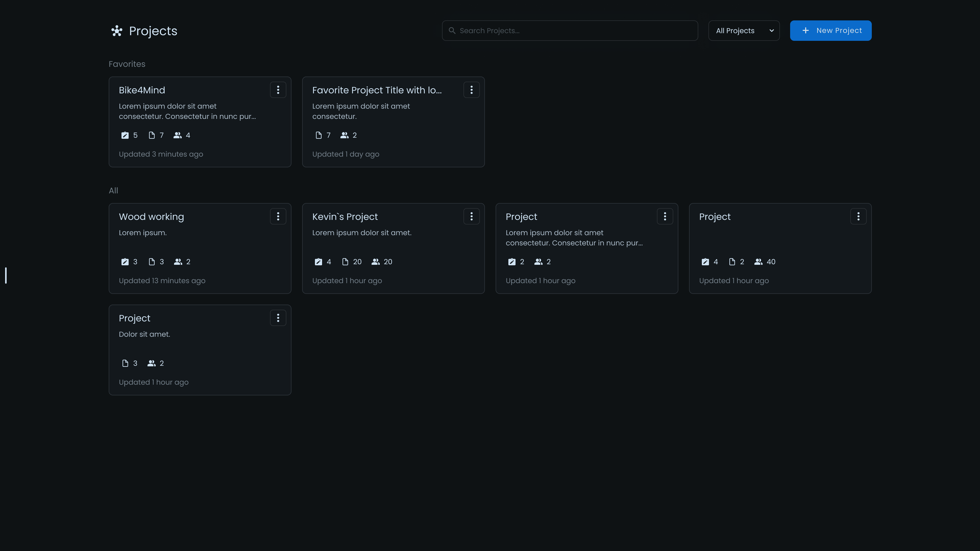Open the kebab menu on Wood working card

278,216
